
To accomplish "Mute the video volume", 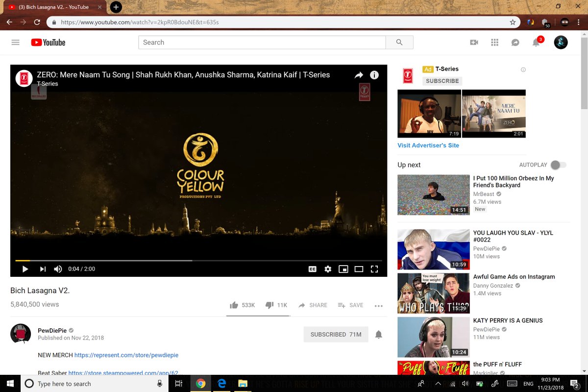I will point(58,269).
